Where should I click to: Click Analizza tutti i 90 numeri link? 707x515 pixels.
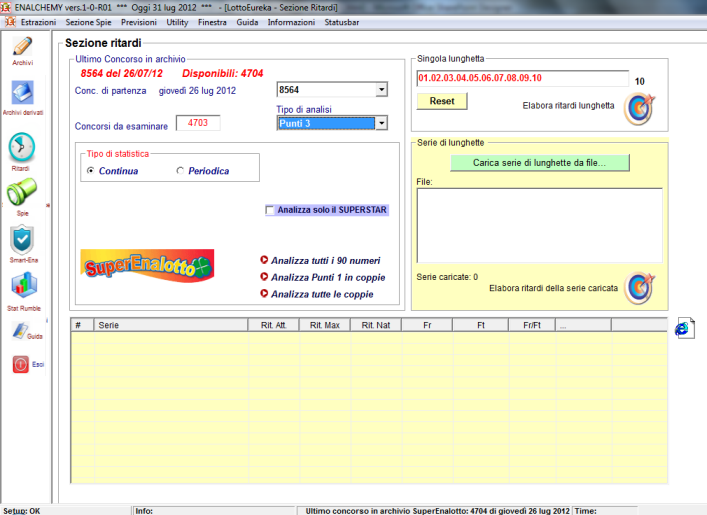pos(326,260)
